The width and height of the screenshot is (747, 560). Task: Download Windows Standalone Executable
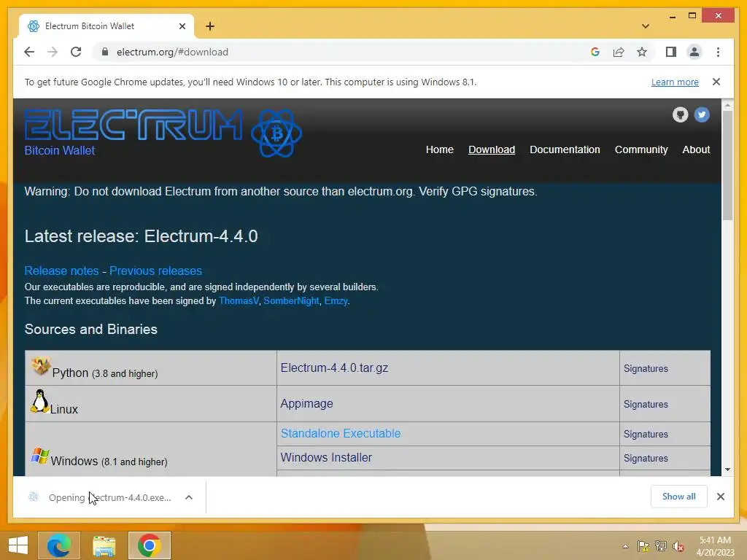(x=340, y=433)
